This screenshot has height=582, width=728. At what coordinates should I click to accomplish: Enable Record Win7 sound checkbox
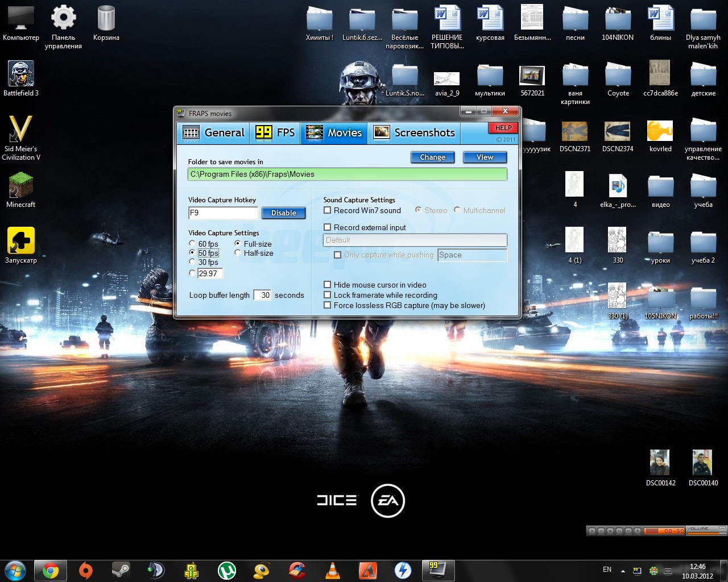point(327,210)
